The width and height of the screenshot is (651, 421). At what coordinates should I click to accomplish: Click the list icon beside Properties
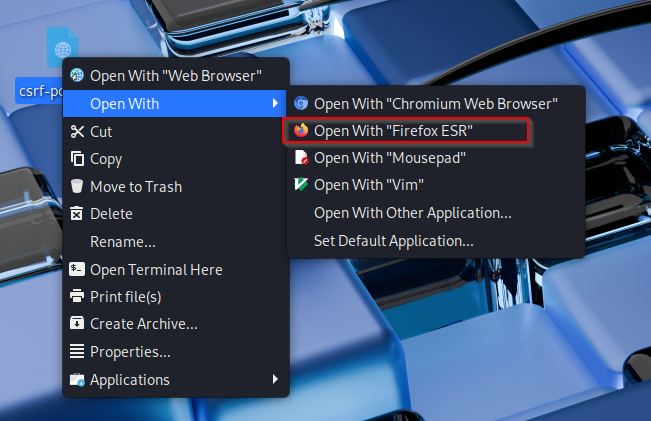coord(77,351)
